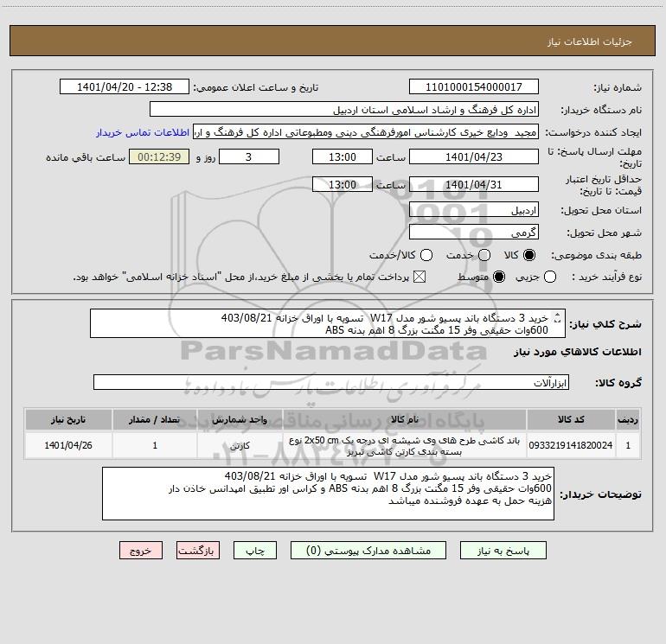The image size is (666, 644).
Task: Click the پاسخ به نیاز button
Action: pyautogui.click(x=503, y=551)
